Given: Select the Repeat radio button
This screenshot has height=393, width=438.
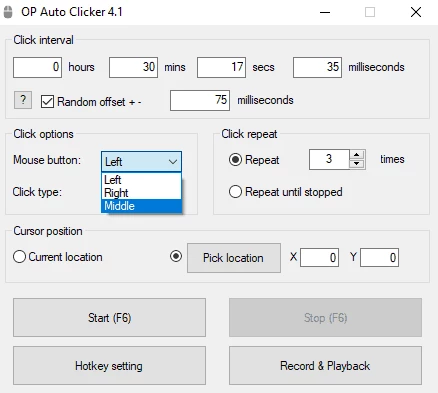Looking at the screenshot, I should point(235,160).
